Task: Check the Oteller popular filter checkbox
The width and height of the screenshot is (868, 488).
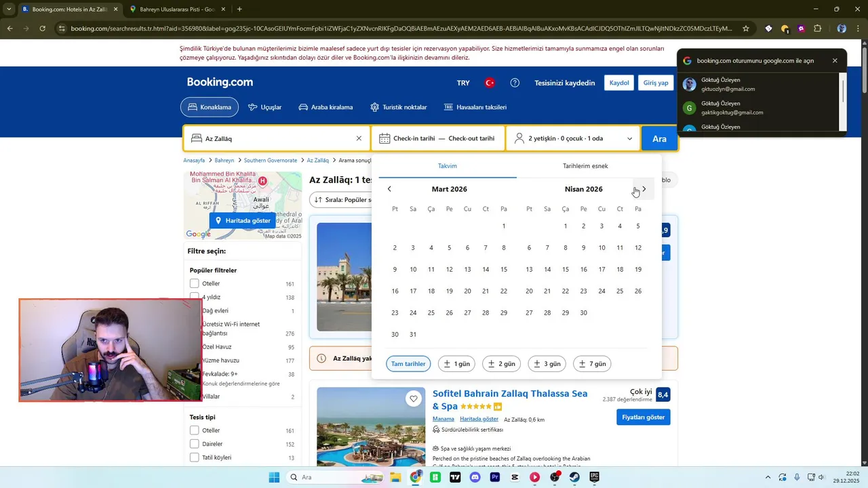Action: point(195,283)
